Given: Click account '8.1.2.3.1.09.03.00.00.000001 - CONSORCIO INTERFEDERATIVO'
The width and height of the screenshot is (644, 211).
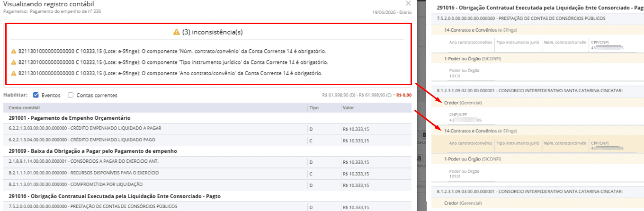Looking at the screenshot, I should point(529,191).
